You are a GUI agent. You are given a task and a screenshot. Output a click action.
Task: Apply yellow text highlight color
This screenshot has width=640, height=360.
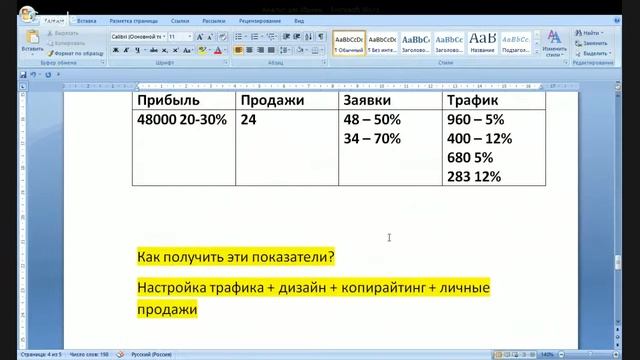click(202, 50)
